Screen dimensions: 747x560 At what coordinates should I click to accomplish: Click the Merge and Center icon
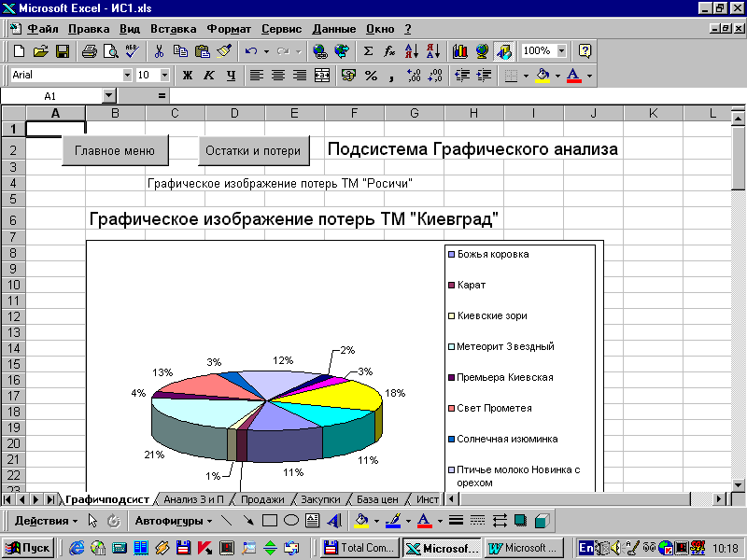click(x=322, y=76)
